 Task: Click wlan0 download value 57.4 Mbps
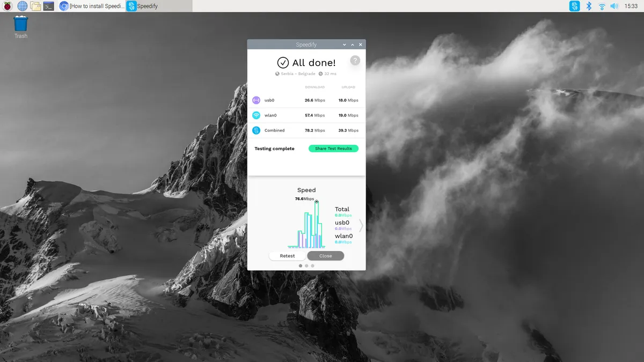pos(314,115)
